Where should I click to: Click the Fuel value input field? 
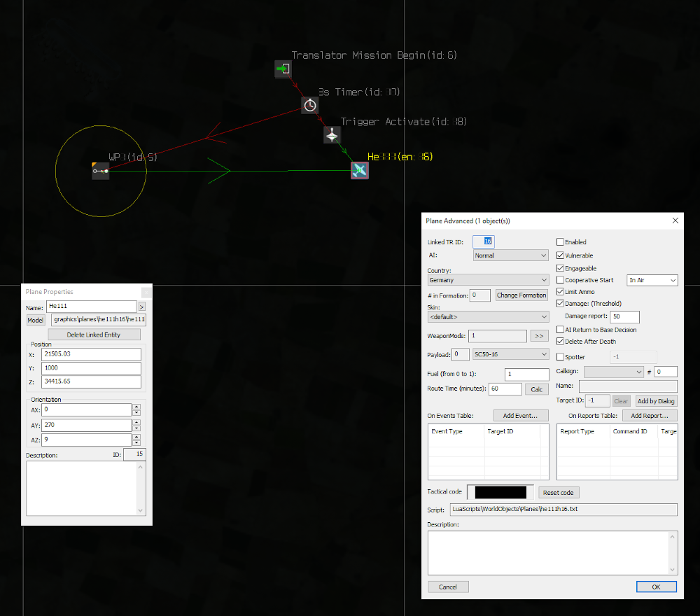click(526, 374)
